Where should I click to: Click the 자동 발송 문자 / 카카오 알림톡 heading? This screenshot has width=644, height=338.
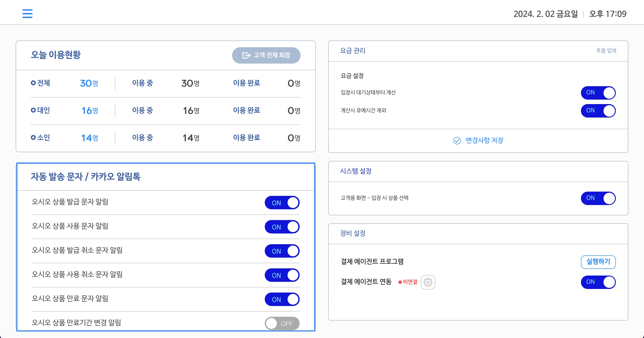click(x=86, y=177)
